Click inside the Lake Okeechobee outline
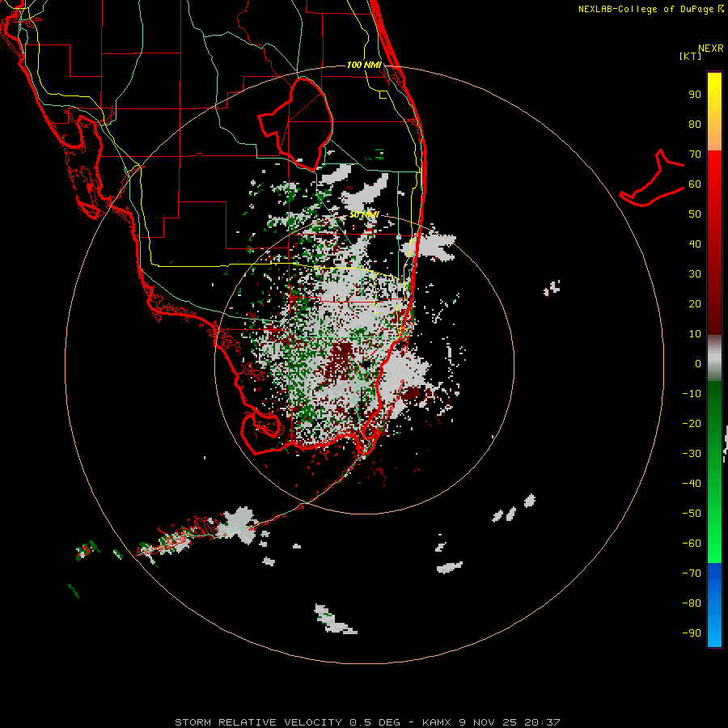 pos(302,125)
